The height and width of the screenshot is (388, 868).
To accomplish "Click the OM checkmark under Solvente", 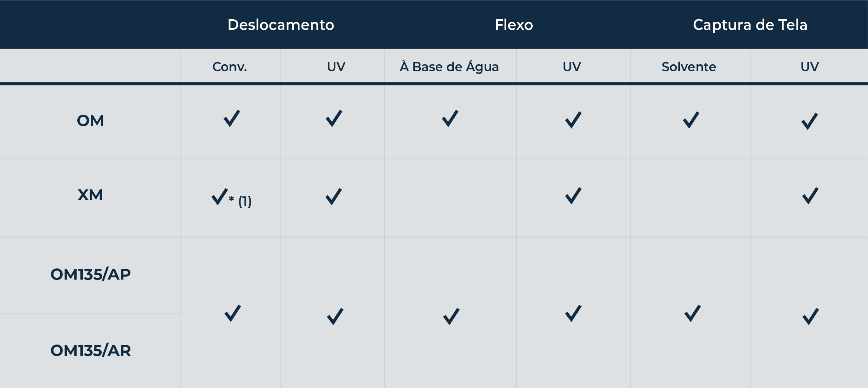I will coord(691,120).
